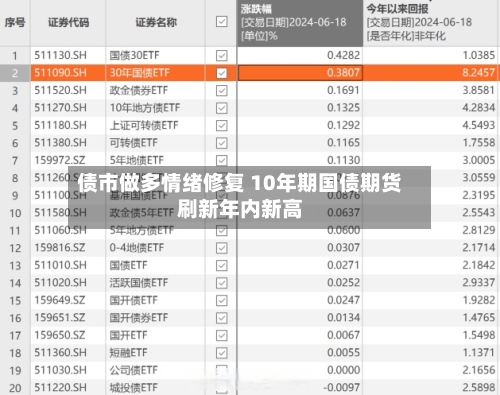Viewport: 500px width, 395px height.
Task: Select the YTD return value 1.0385
Action: point(479,55)
